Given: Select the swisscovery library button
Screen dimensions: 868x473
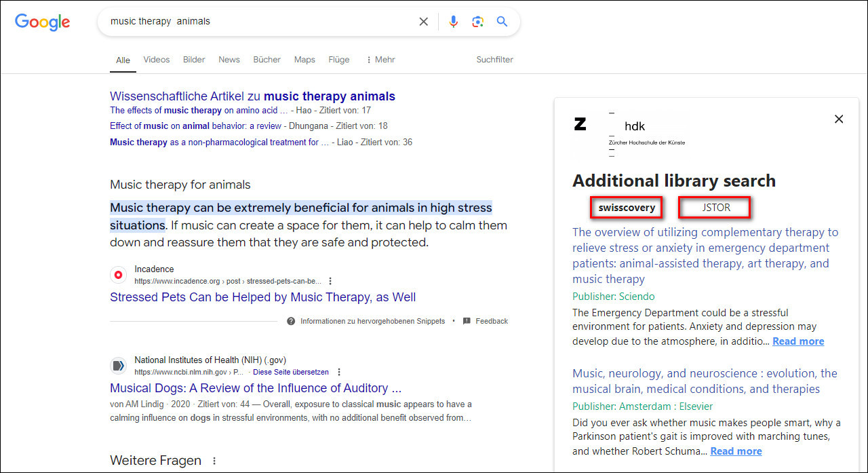Looking at the screenshot, I should 627,208.
